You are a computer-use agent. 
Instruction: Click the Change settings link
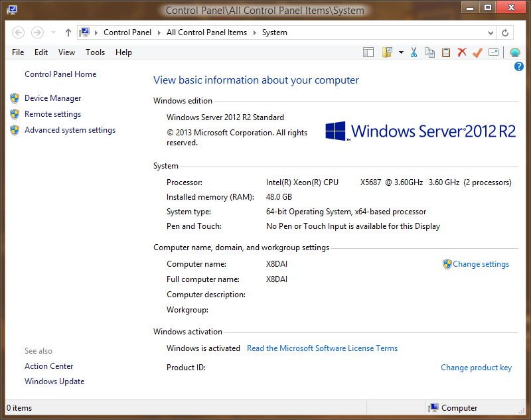click(x=481, y=264)
